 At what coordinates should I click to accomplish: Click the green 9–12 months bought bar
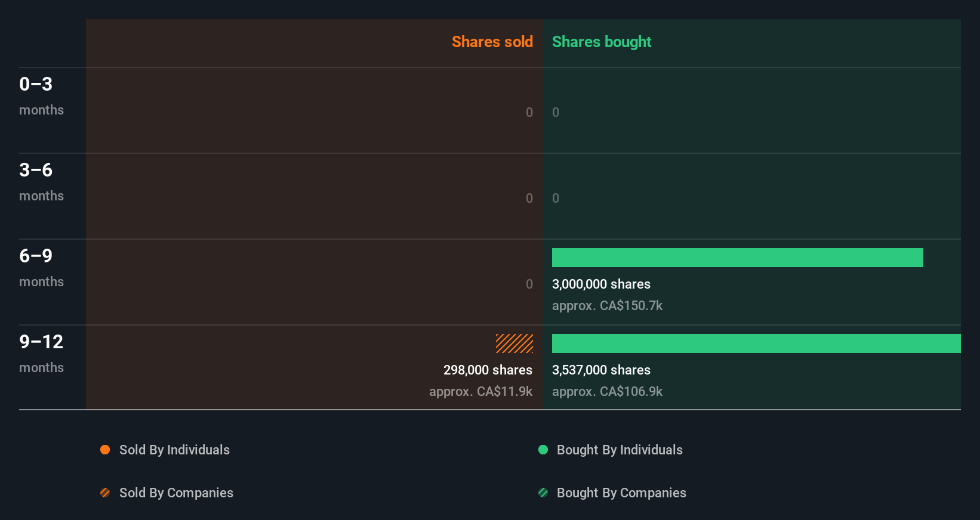pos(756,343)
